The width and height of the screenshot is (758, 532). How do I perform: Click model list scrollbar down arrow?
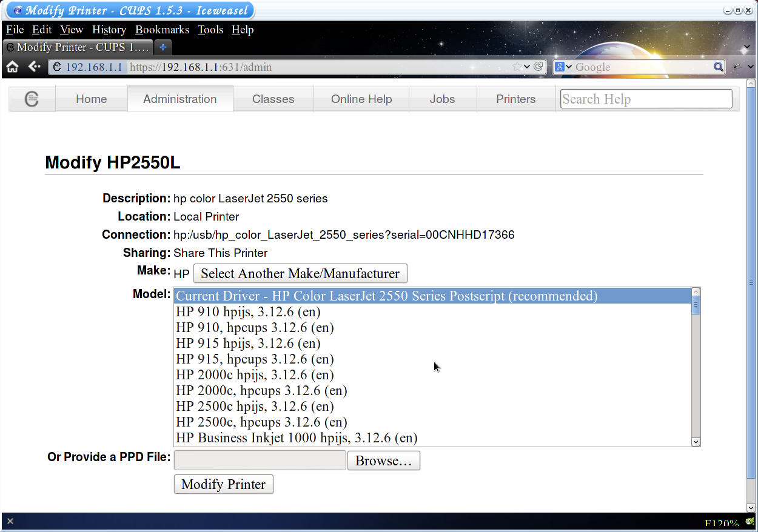pos(696,442)
